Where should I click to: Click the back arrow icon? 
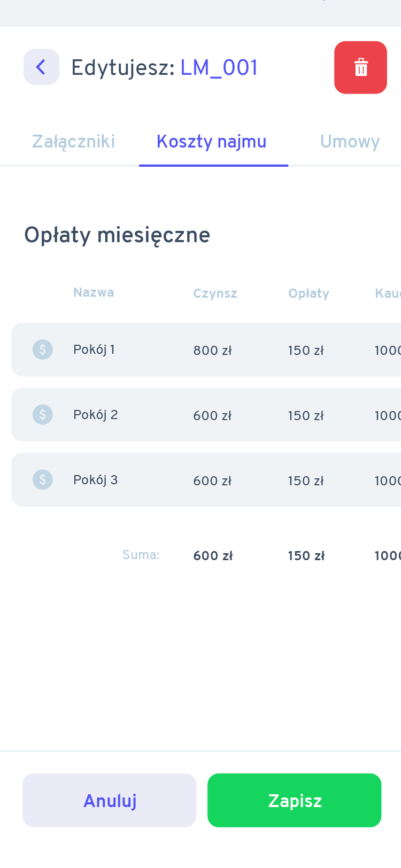41,67
